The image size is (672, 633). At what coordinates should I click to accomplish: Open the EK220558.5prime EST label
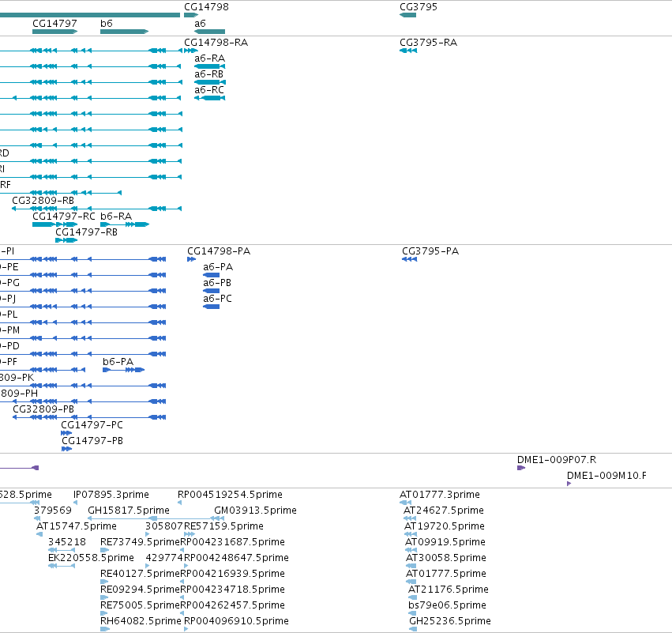coord(91,558)
